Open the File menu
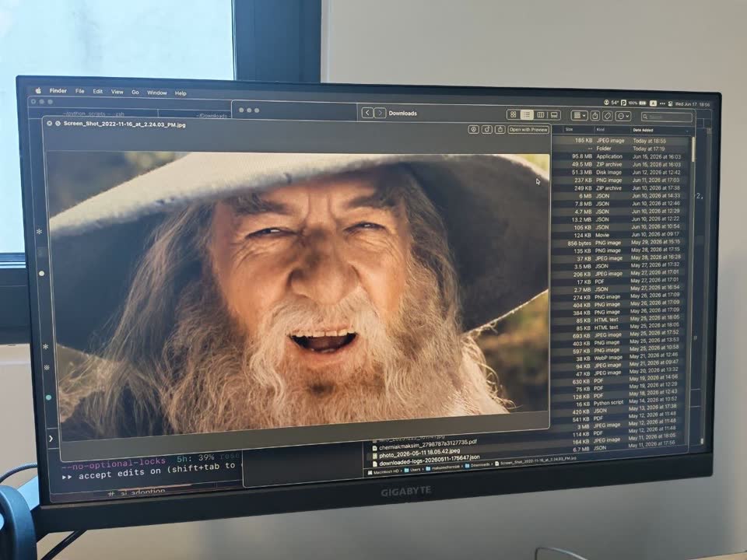The width and height of the screenshot is (747, 560). tap(79, 91)
